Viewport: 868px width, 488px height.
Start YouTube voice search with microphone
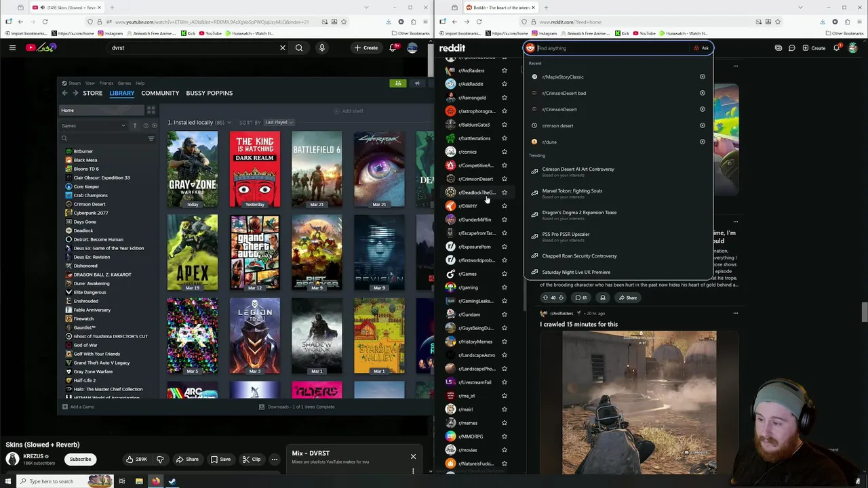click(x=322, y=47)
